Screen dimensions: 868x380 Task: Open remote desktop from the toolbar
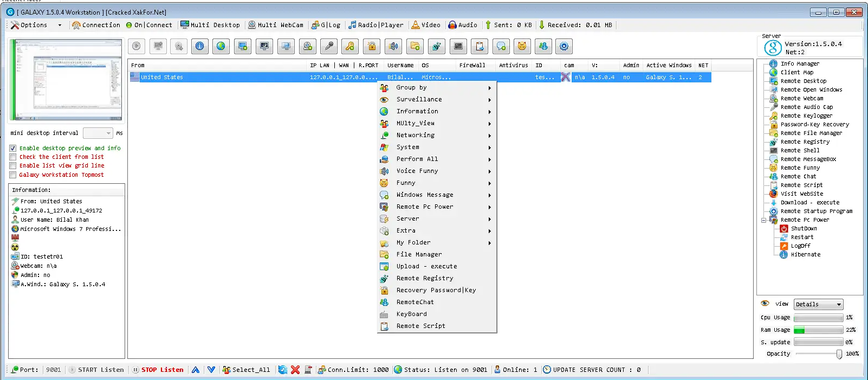243,47
